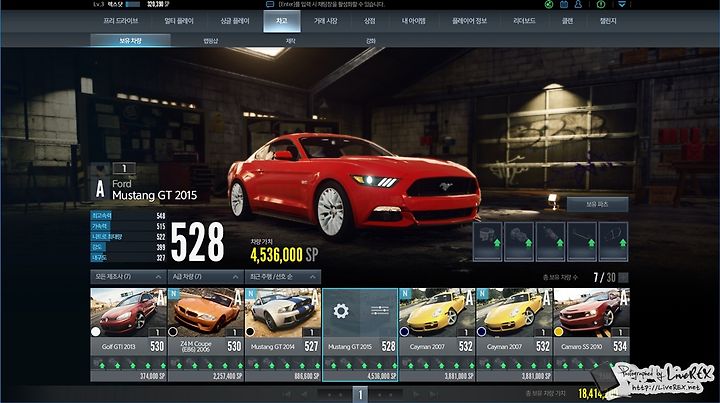
Task: Click the 2,257,400 SP price on Z4 M card
Action: point(228,376)
